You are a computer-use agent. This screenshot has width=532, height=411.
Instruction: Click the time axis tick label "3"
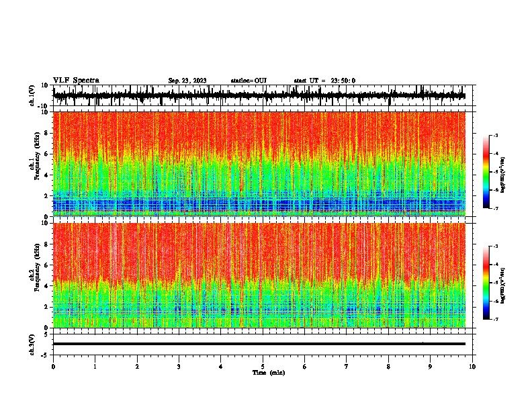179,367
